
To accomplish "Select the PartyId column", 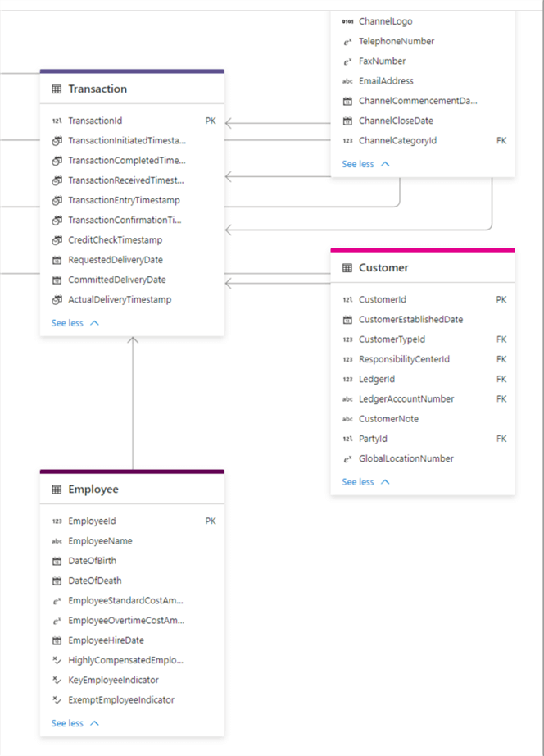I will 423,439.
